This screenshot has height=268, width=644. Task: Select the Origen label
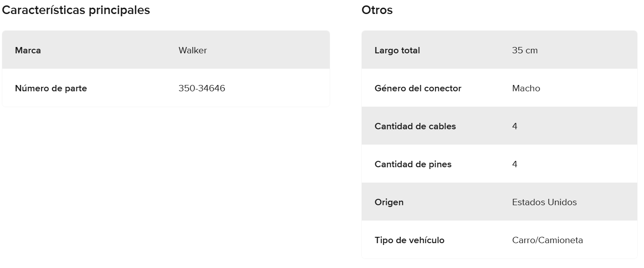(x=389, y=202)
